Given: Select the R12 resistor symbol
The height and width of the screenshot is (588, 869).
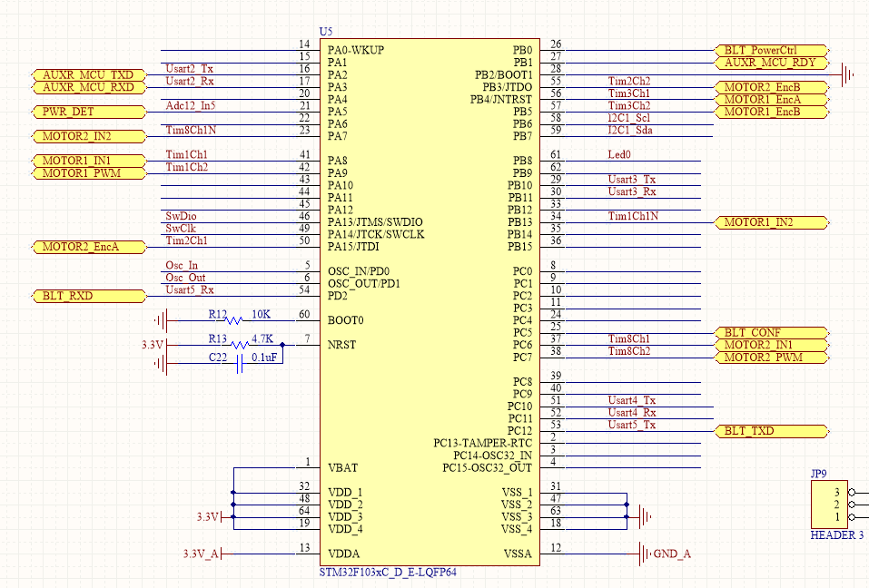Looking at the screenshot, I should coord(235,320).
